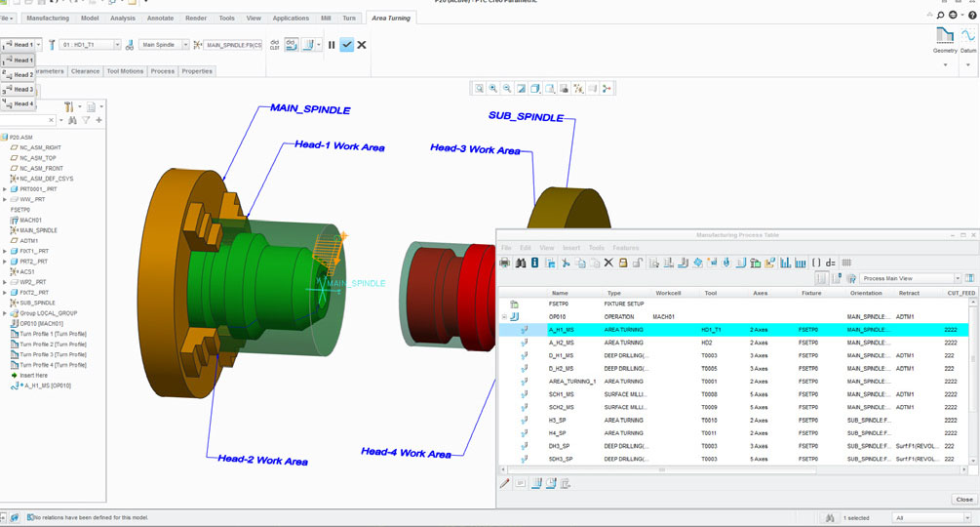Open the Tool Motions panel tab

[x=125, y=71]
